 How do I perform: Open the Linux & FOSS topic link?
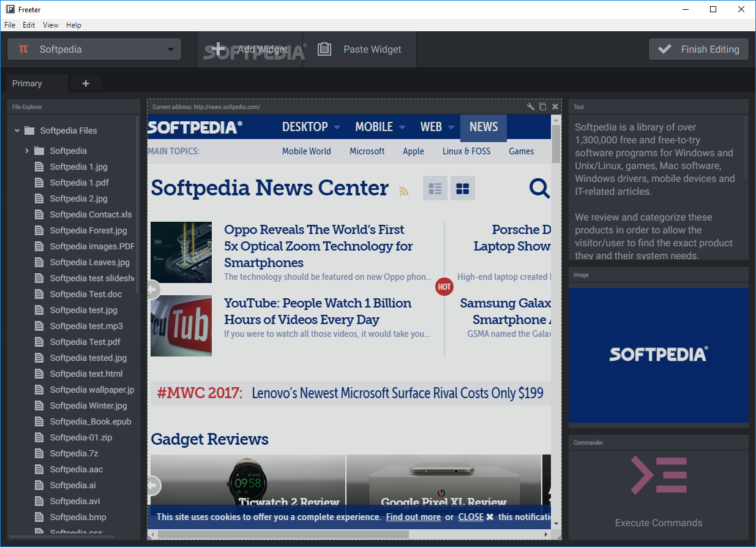click(466, 151)
